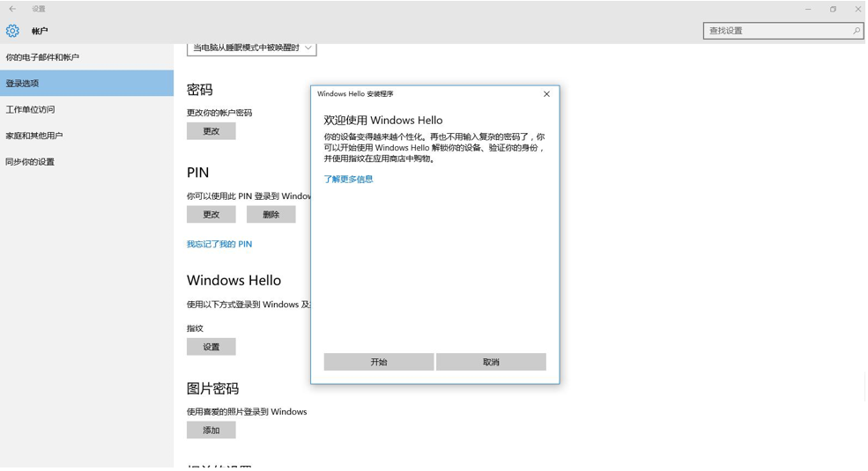868x471 pixels.
Task: Click 取消 in the Windows Hello dialog
Action: coord(491,362)
